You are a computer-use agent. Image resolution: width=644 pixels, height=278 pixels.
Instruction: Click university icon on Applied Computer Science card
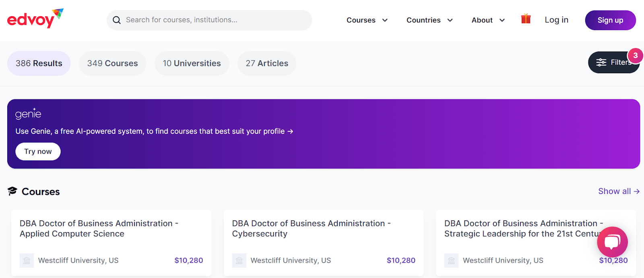(27, 261)
